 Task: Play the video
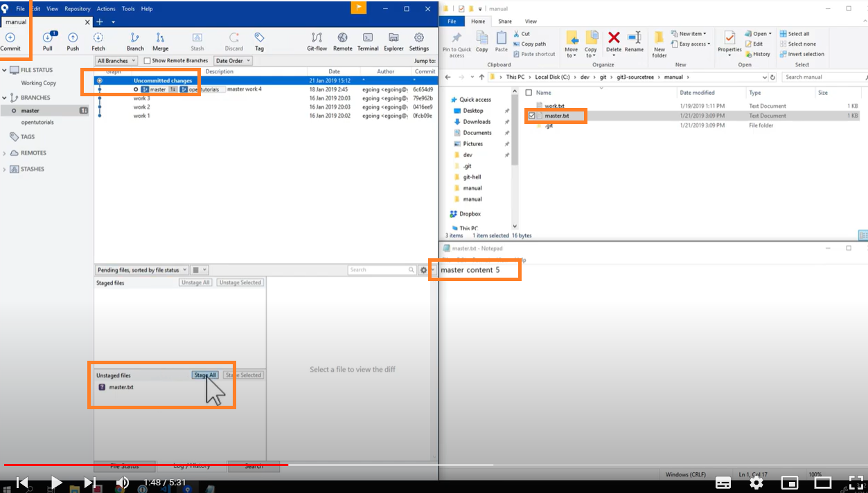pos(57,483)
